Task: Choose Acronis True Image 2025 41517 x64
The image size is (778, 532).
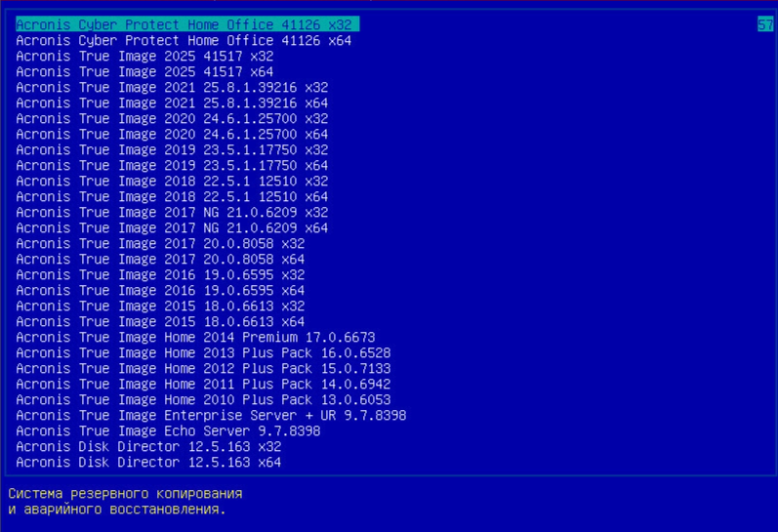Action: (144, 71)
